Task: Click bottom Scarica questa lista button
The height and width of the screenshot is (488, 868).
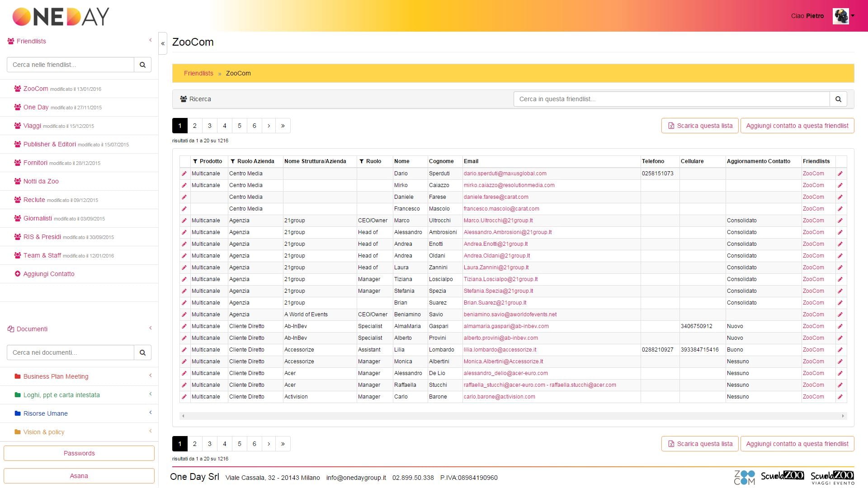Action: pos(700,444)
